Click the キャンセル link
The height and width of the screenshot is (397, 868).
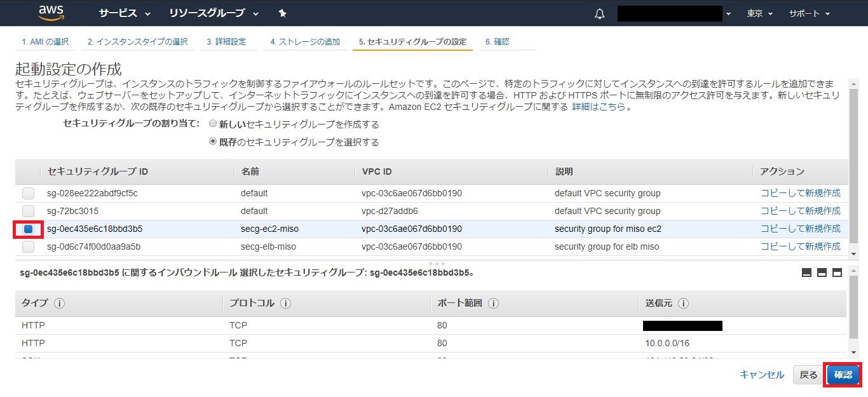tap(762, 375)
